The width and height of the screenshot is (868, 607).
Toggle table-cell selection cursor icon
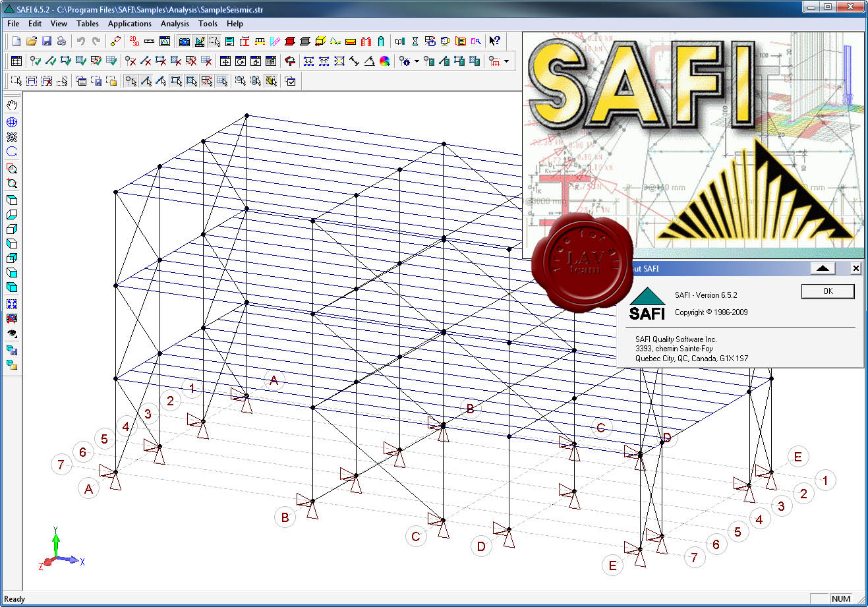tap(223, 81)
